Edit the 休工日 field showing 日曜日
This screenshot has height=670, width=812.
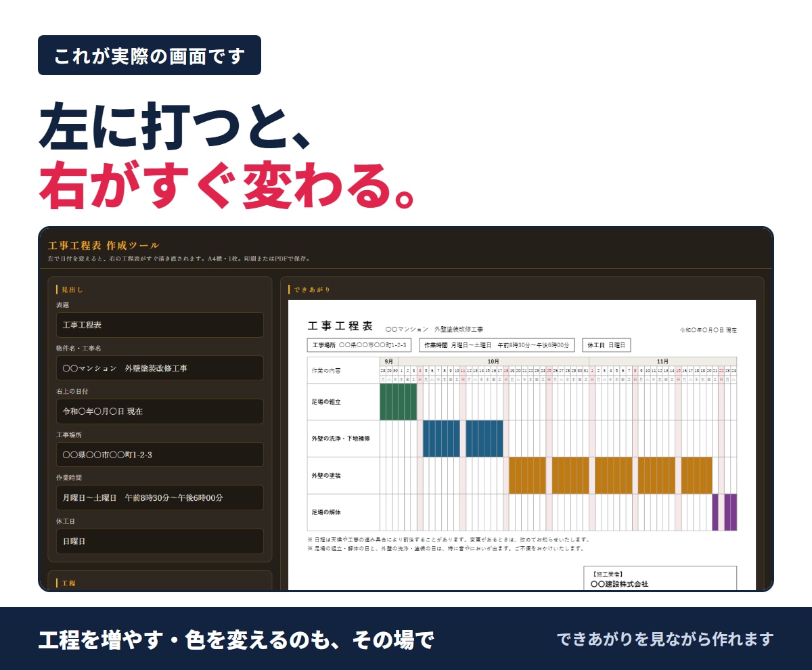coord(160,541)
